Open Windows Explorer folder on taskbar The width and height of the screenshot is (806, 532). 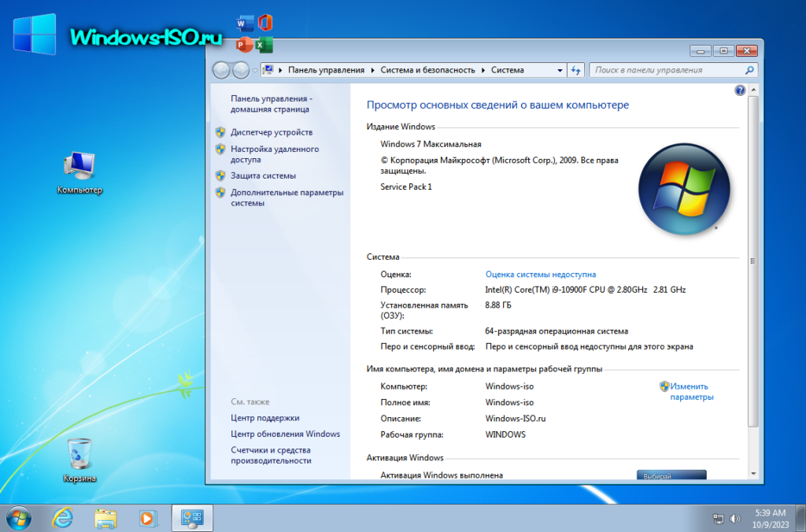(x=106, y=518)
